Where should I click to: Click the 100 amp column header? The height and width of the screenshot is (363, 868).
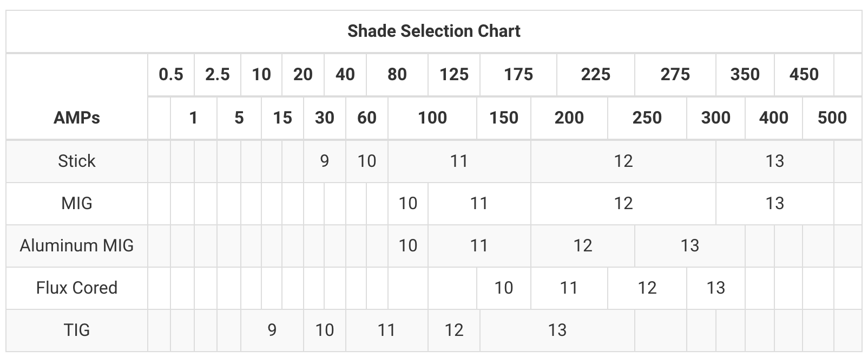click(432, 118)
